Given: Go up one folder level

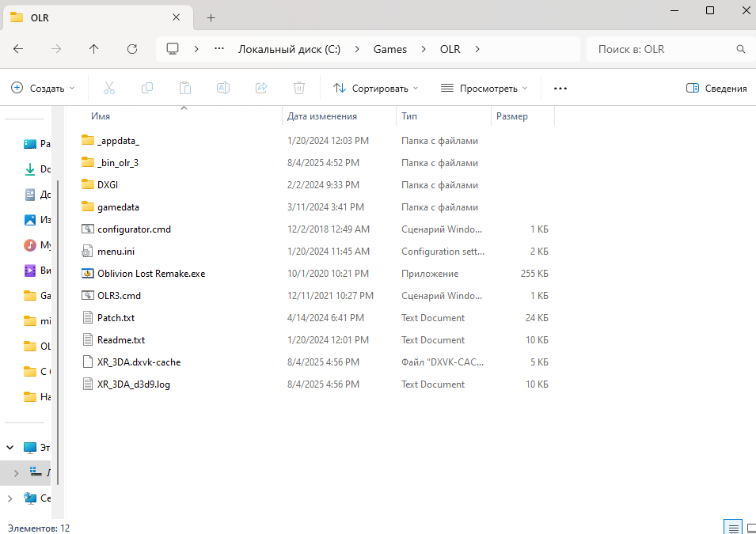Looking at the screenshot, I should pyautogui.click(x=94, y=49).
